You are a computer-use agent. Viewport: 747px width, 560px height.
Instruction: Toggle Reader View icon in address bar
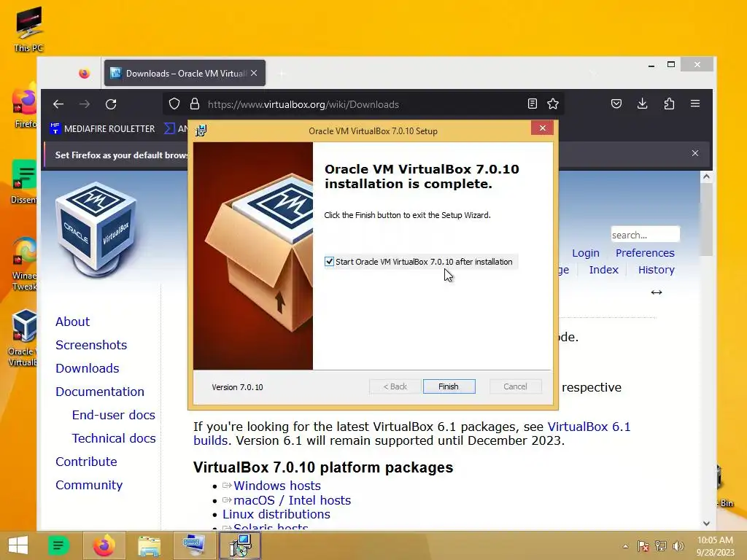click(x=533, y=104)
